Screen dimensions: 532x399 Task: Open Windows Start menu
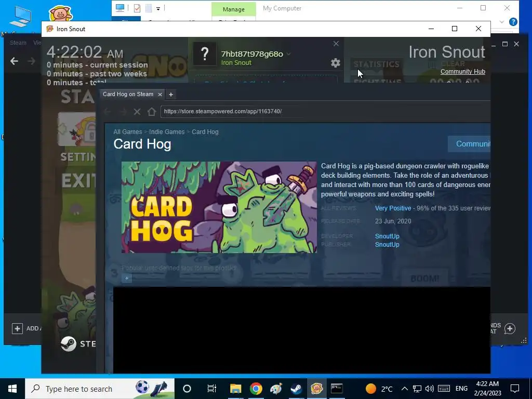[12, 389]
